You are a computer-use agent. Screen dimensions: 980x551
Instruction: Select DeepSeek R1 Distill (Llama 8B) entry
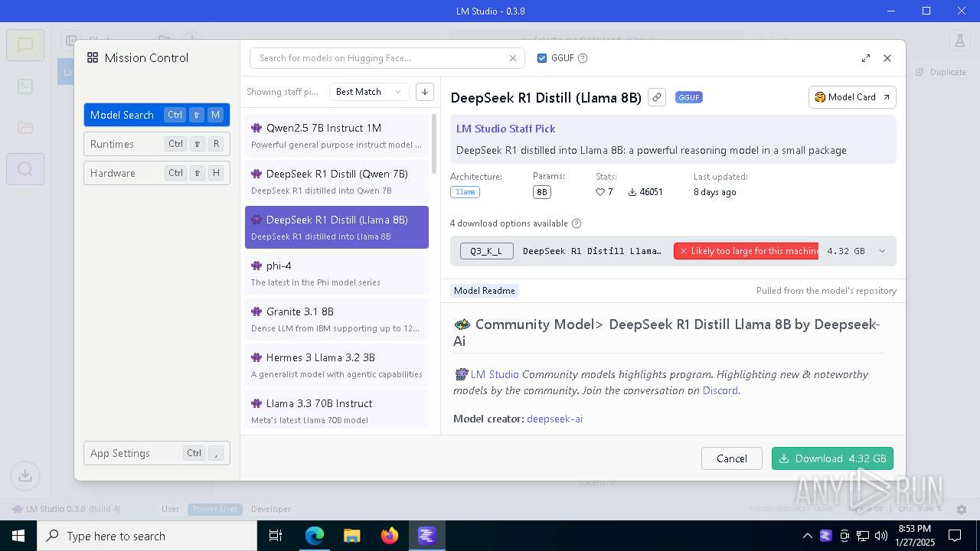click(337, 227)
